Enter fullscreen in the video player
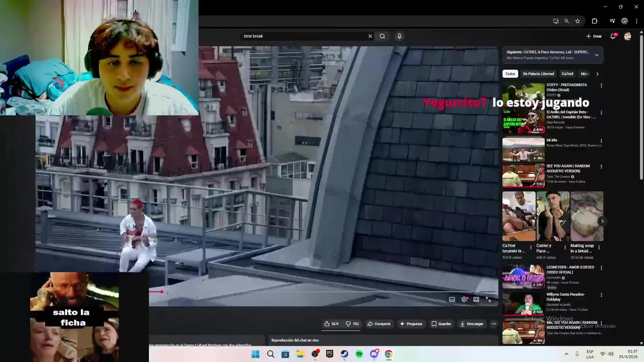 click(x=488, y=299)
